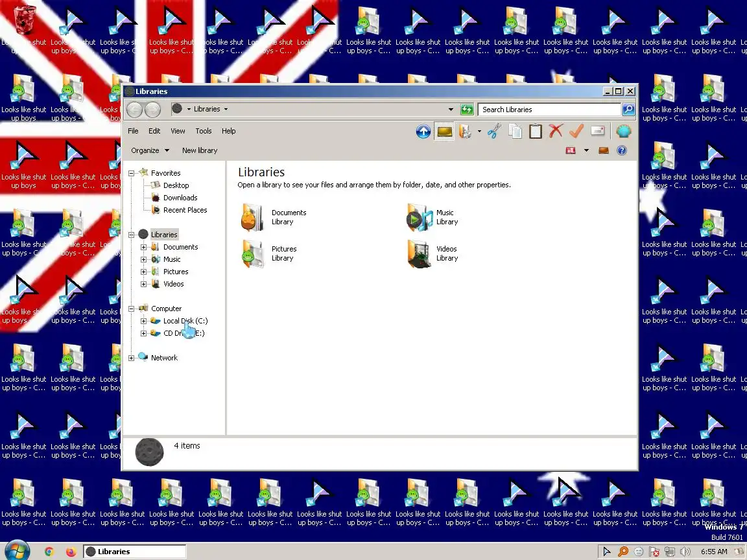Expand the Network tree node
747x560 pixels.
tap(132, 358)
